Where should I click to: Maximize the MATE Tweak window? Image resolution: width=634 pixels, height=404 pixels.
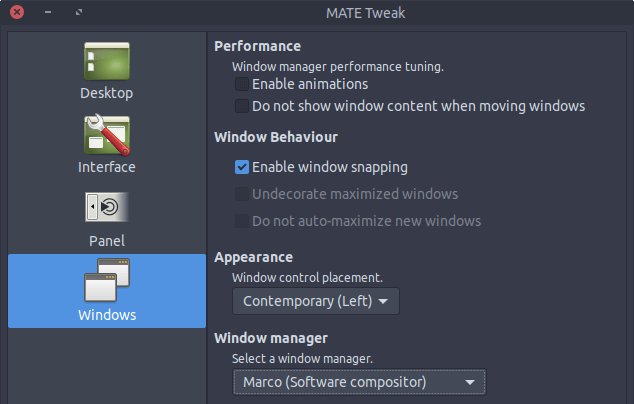click(x=78, y=12)
